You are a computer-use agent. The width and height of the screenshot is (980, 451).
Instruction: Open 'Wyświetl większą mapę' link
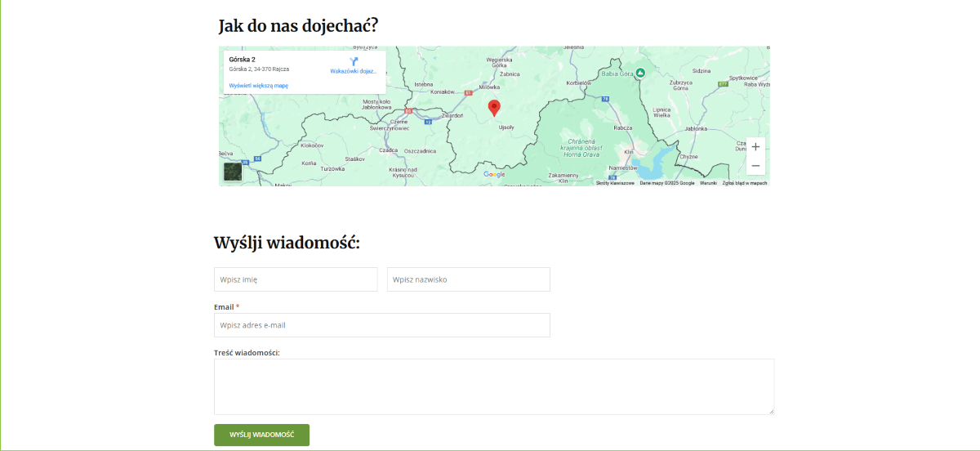click(x=258, y=86)
